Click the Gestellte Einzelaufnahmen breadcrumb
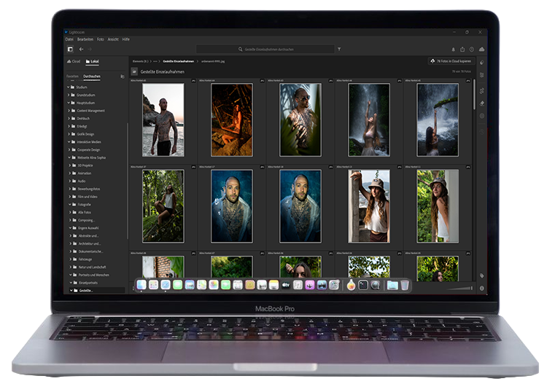 tap(179, 62)
